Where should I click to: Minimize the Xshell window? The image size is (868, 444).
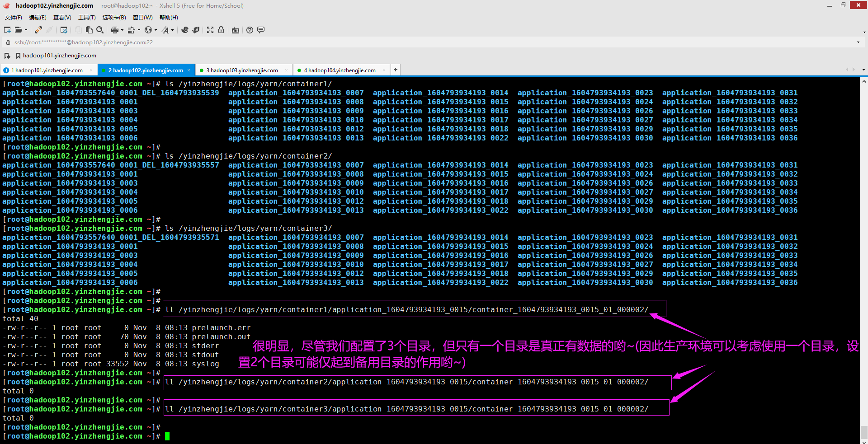click(x=830, y=5)
